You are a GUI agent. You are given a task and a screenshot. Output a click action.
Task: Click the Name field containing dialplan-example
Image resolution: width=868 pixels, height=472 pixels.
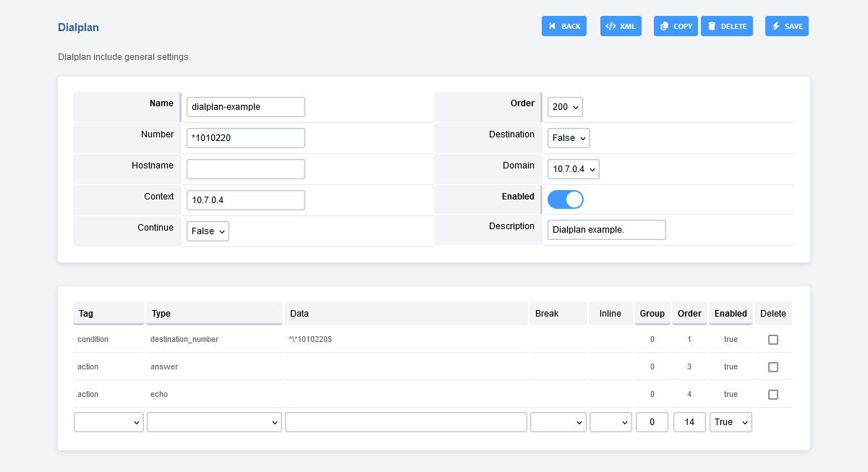click(245, 107)
